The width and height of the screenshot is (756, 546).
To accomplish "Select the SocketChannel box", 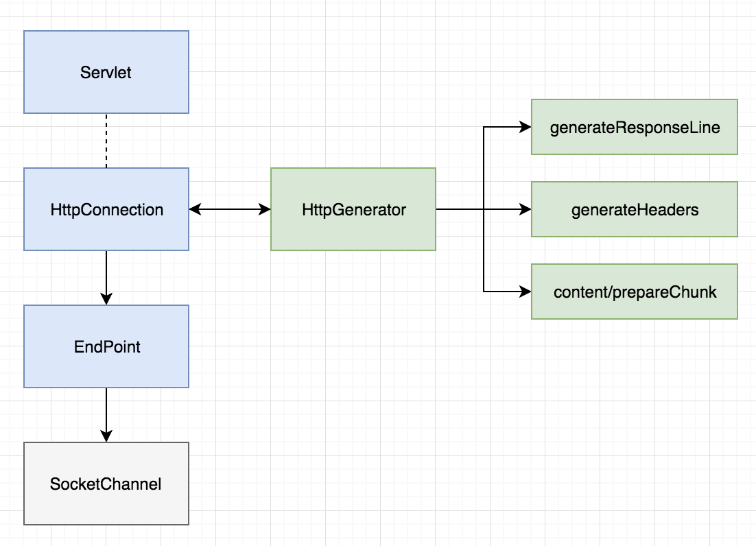I will point(106,484).
